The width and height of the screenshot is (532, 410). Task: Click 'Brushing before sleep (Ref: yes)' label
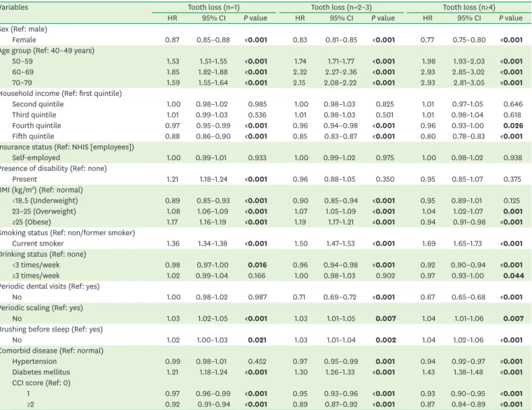pyautogui.click(x=51, y=329)
